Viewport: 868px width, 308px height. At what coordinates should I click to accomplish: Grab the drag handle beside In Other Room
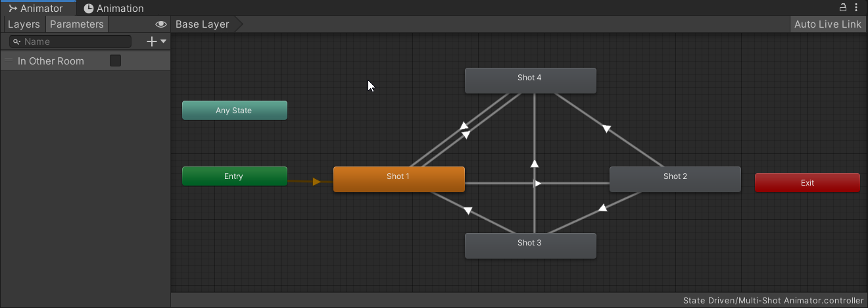click(9, 61)
